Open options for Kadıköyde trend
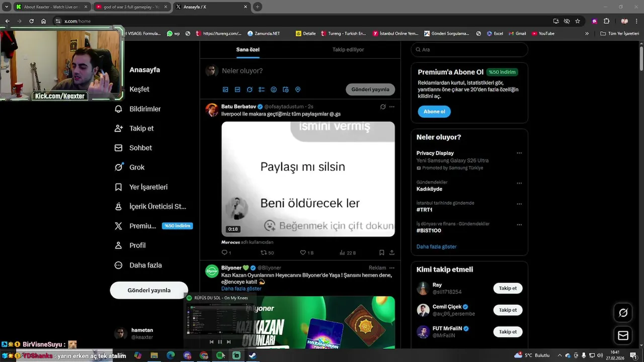This screenshot has width=644, height=362. [x=519, y=183]
